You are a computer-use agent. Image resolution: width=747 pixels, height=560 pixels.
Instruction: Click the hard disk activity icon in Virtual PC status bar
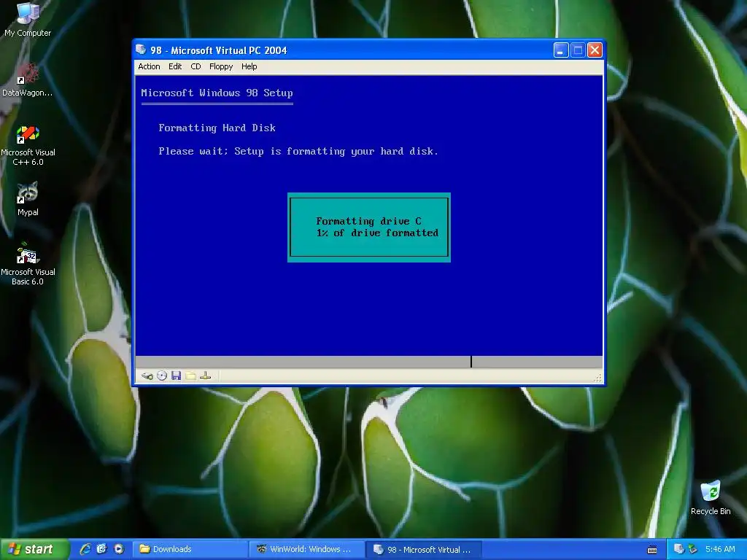point(147,376)
